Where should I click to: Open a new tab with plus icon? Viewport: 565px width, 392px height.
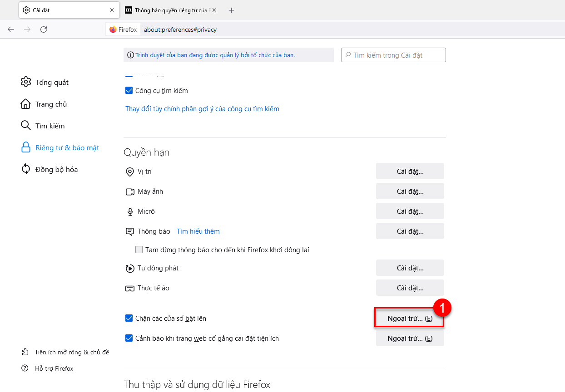pos(231,10)
